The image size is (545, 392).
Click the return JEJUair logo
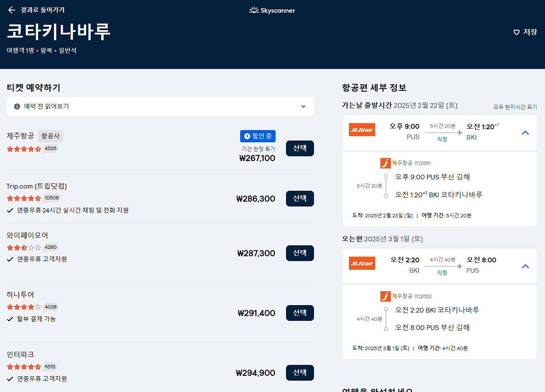point(362,263)
